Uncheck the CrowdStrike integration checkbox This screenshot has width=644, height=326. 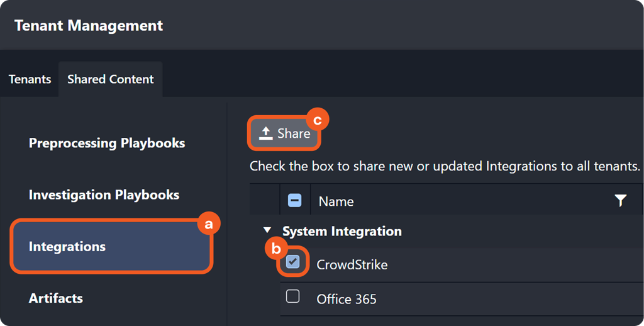tap(293, 262)
